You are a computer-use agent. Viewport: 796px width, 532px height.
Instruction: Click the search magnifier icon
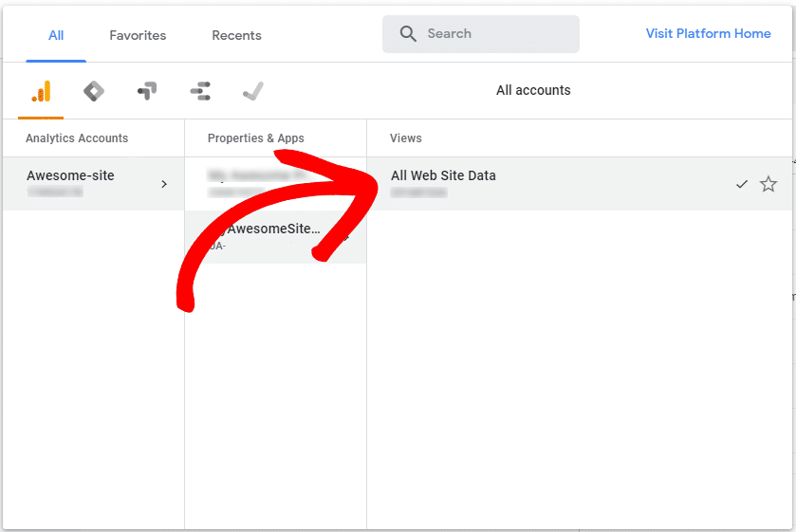tap(408, 34)
